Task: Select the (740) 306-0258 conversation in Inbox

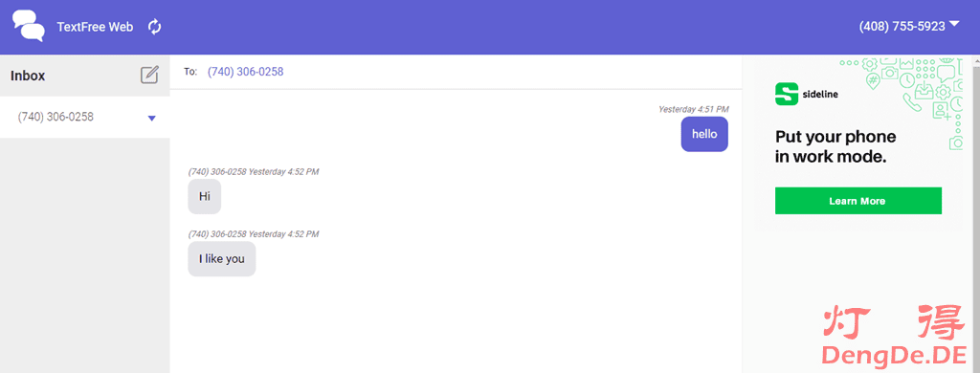Action: click(x=85, y=117)
